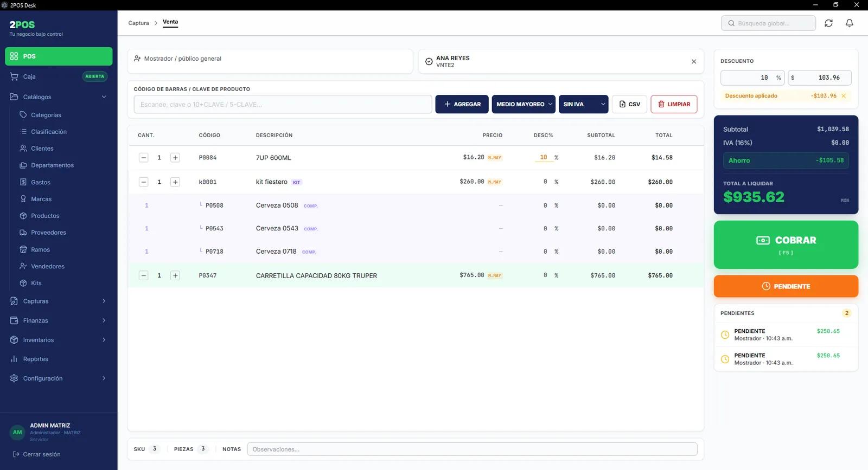Go back to Captura breadcrumb
The image size is (868, 470).
(x=138, y=23)
